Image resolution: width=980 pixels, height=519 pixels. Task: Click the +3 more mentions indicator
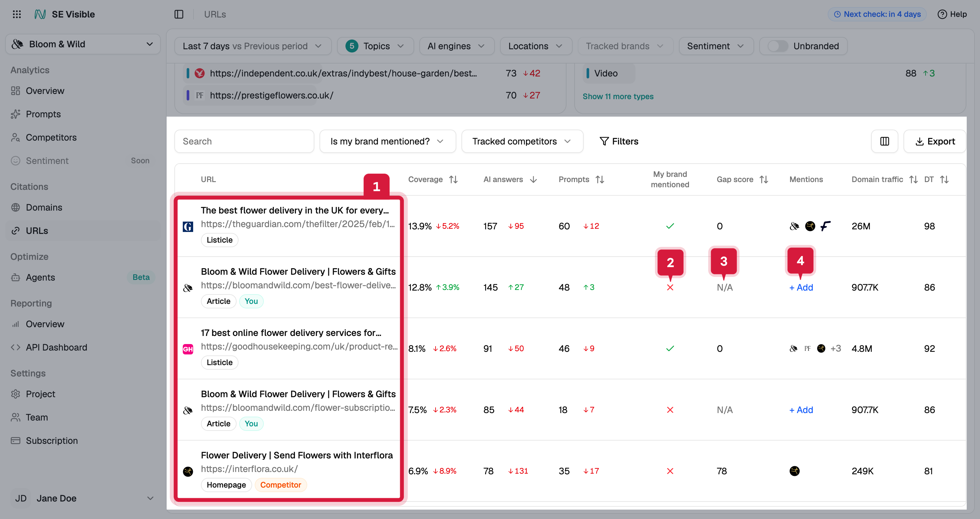point(835,349)
